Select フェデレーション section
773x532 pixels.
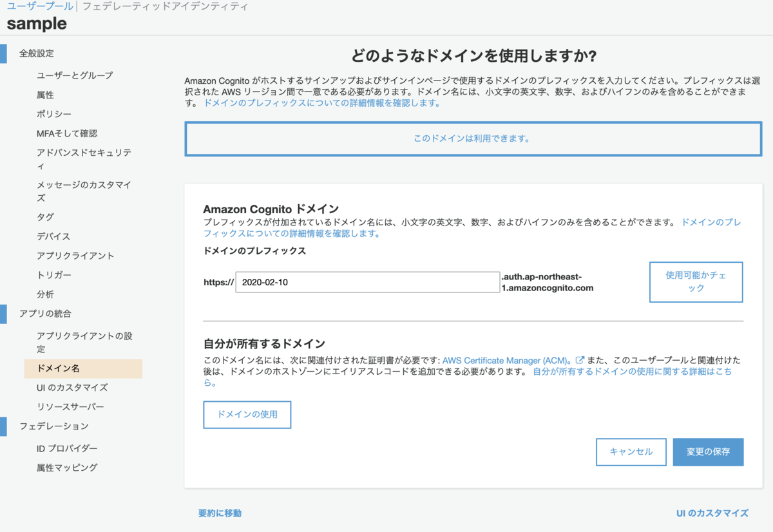(x=54, y=426)
